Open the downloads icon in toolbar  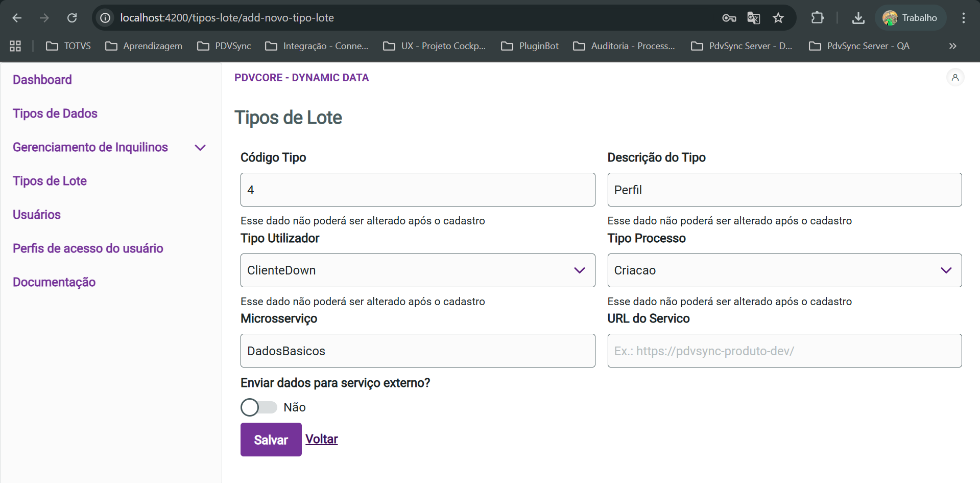click(x=858, y=18)
